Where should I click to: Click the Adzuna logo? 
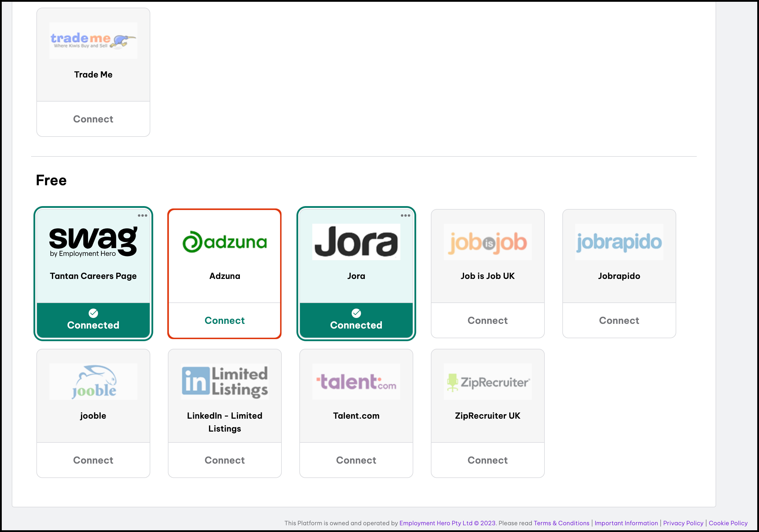225,242
